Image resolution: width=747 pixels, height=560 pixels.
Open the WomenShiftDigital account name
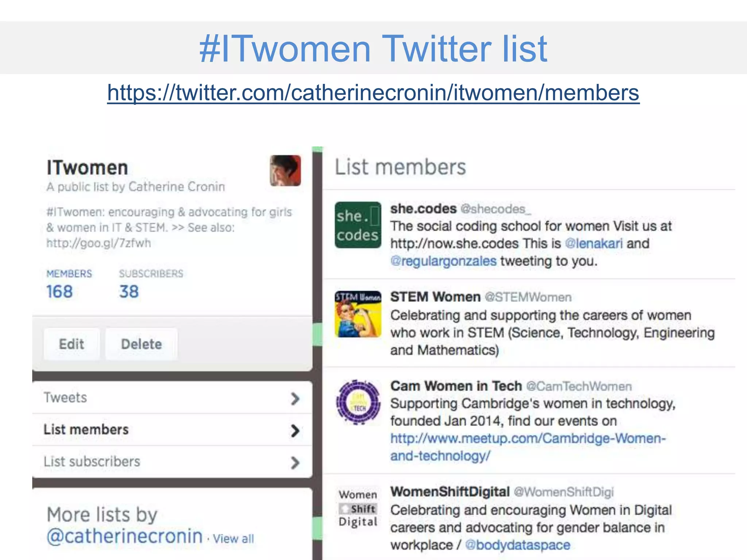click(450, 492)
